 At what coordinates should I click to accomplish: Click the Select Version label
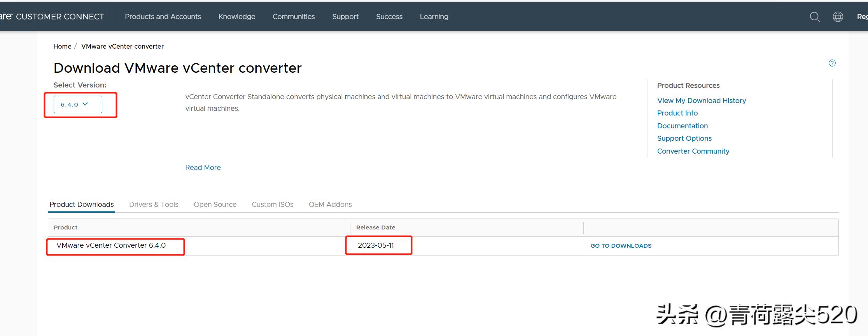80,85
